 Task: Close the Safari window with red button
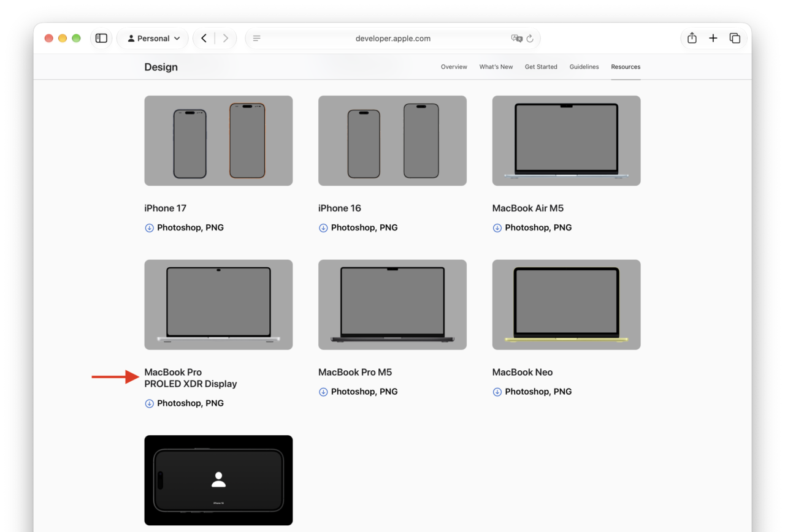coord(49,38)
